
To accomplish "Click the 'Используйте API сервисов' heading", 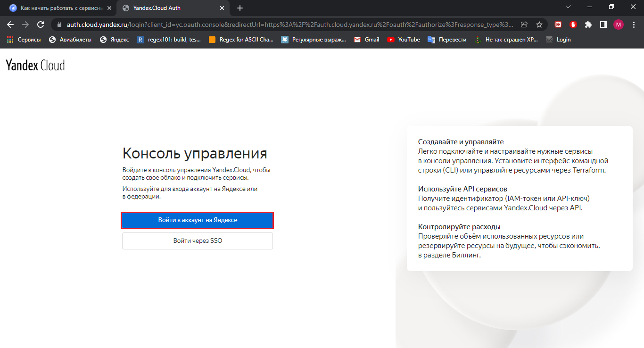I will (462, 189).
